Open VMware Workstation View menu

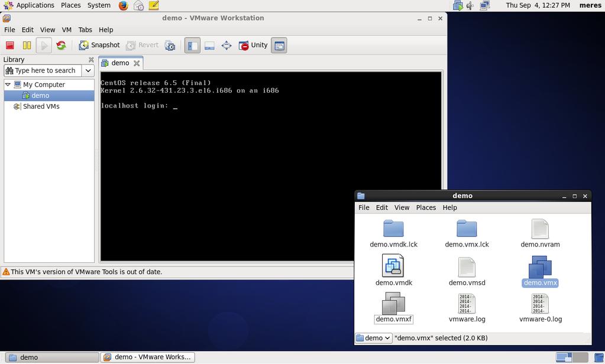pos(47,30)
